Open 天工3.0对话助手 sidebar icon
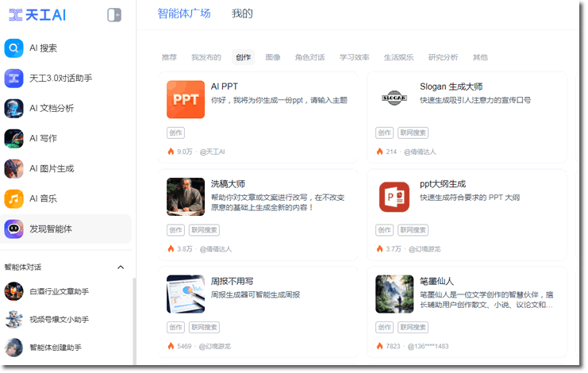This screenshot has height=373, width=588. point(13,78)
